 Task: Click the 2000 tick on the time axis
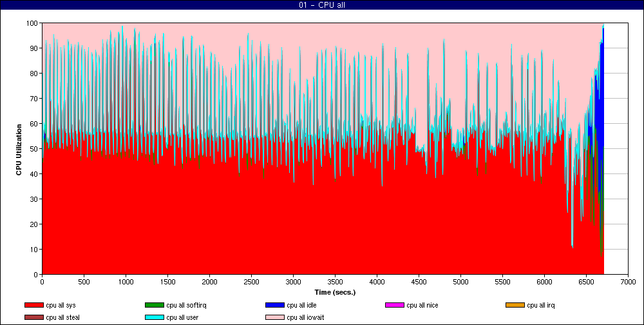click(x=209, y=282)
